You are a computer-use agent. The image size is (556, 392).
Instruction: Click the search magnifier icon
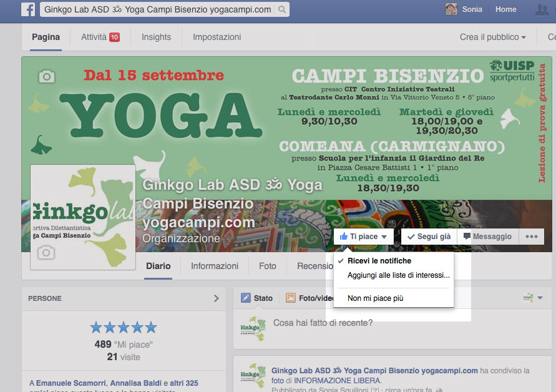pos(282,9)
